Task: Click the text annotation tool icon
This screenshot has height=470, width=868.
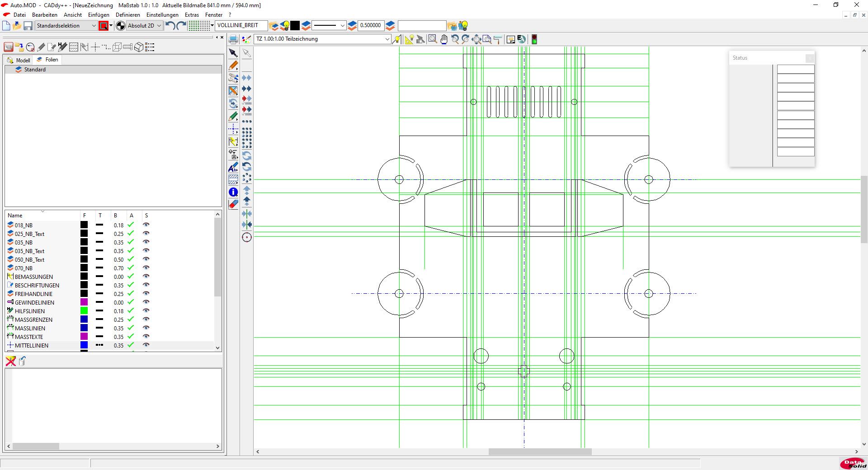Action: (x=233, y=167)
